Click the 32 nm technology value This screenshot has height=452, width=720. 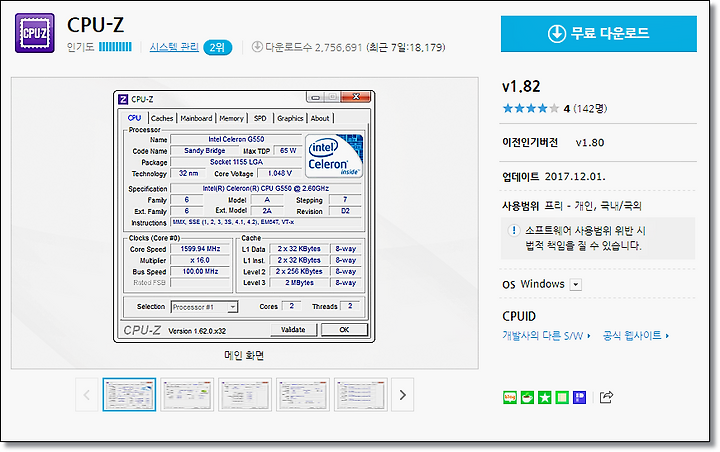pyautogui.click(x=188, y=173)
